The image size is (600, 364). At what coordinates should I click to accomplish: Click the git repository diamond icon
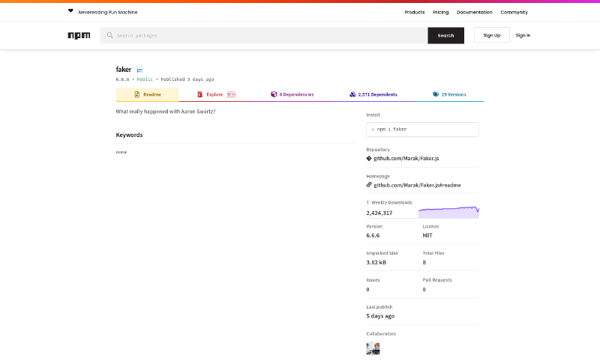(369, 159)
